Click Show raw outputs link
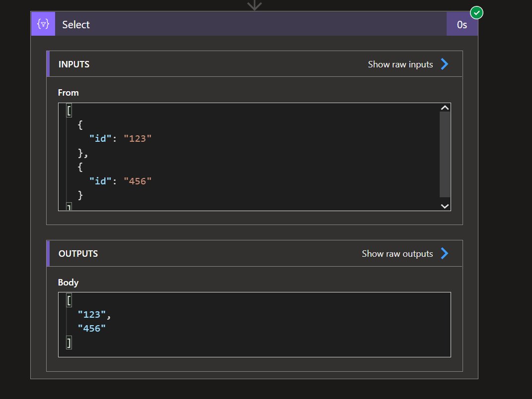Viewport: 532px width, 399px height. point(398,254)
